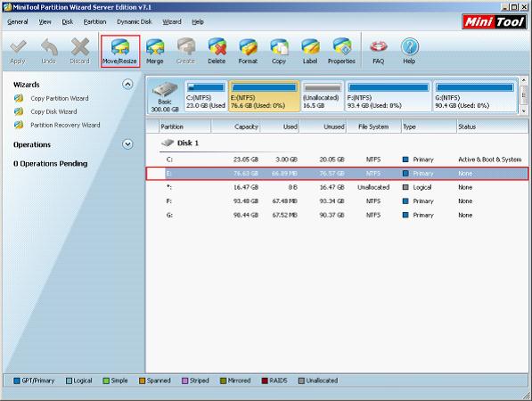The width and height of the screenshot is (532, 401).
Task: Select the Basic 300.00 GB disk icon
Action: (x=165, y=90)
